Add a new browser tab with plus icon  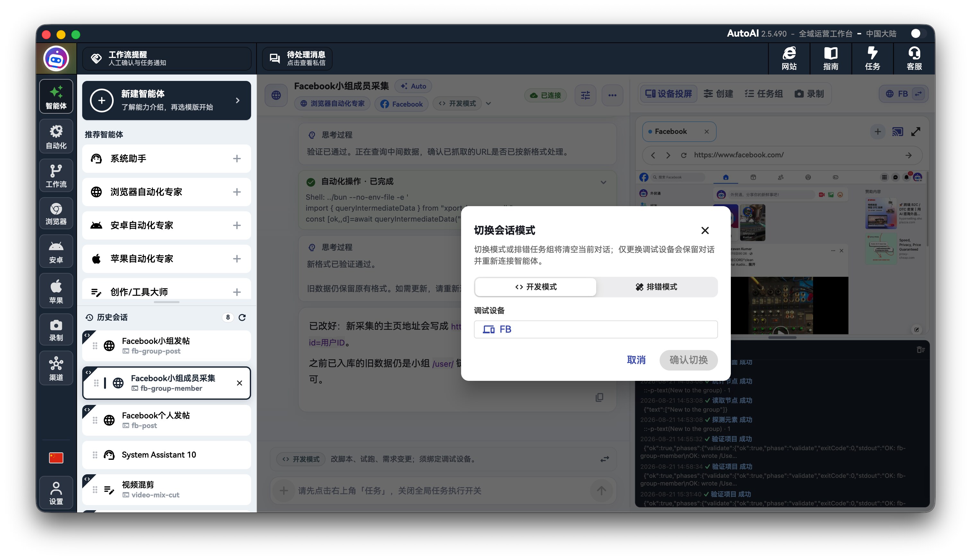pos(878,132)
